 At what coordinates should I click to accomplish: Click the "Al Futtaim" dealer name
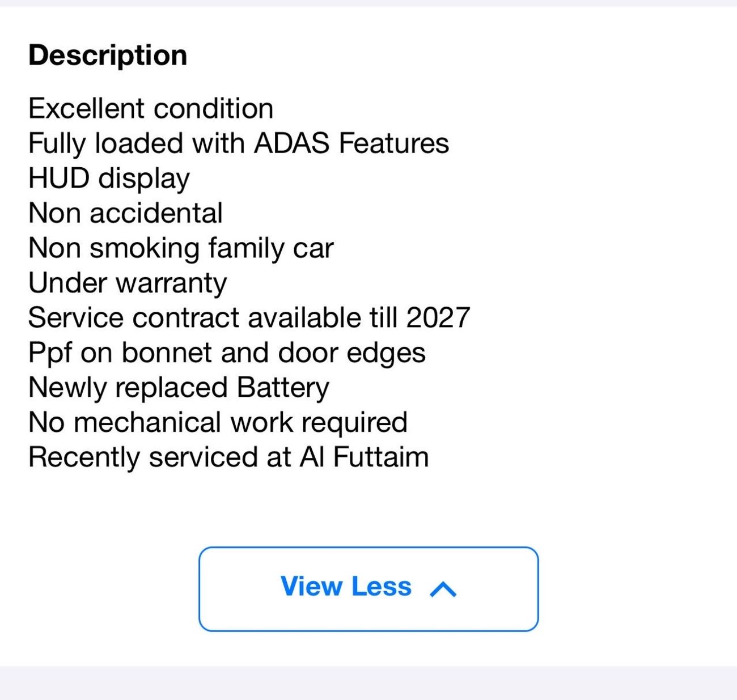coord(364,457)
